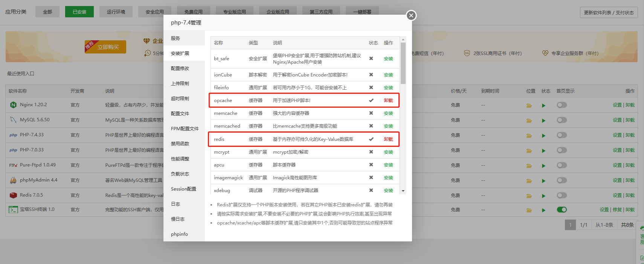Toggle homepage display for PHP-7.0.33
This screenshot has height=264, width=644.
[x=562, y=150]
